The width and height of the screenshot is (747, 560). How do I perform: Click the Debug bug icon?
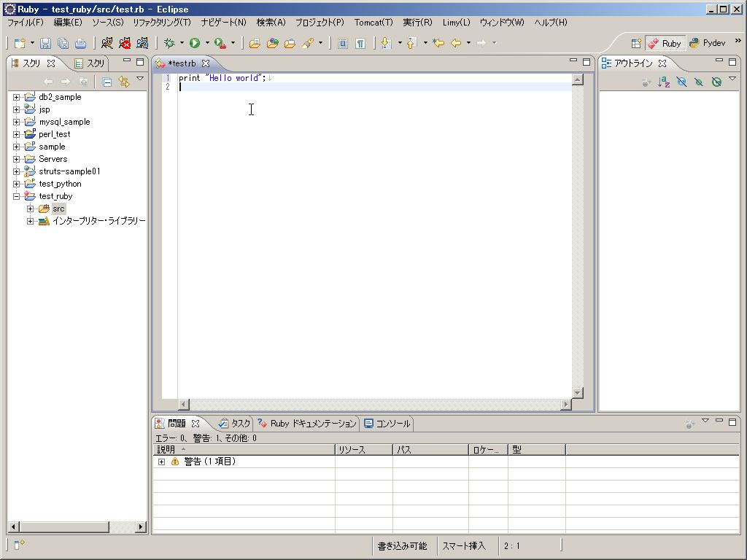(169, 43)
